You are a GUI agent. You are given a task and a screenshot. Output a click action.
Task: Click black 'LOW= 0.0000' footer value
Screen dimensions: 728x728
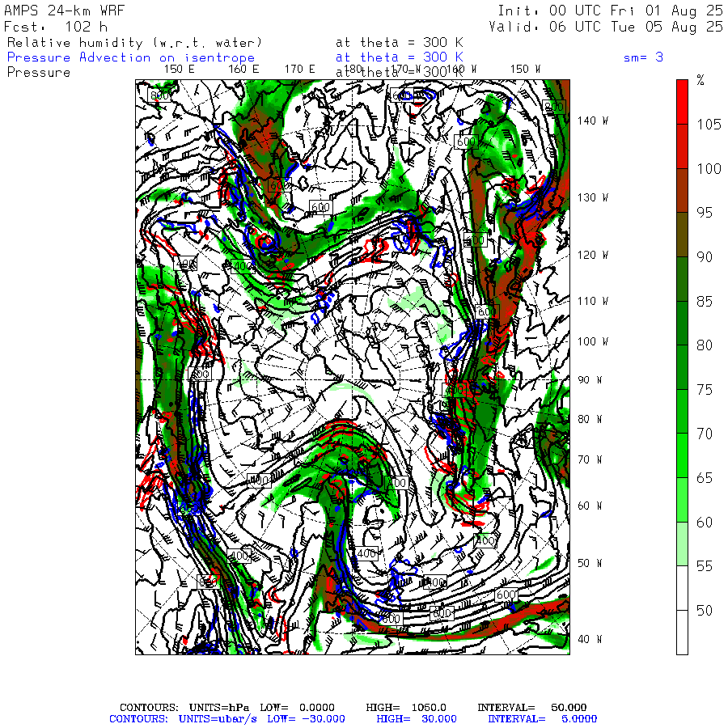tap(297, 708)
